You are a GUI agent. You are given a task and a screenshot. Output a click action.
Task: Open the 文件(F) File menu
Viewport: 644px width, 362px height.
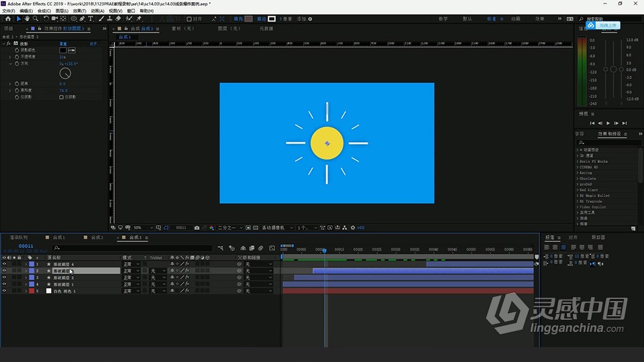click(9, 11)
